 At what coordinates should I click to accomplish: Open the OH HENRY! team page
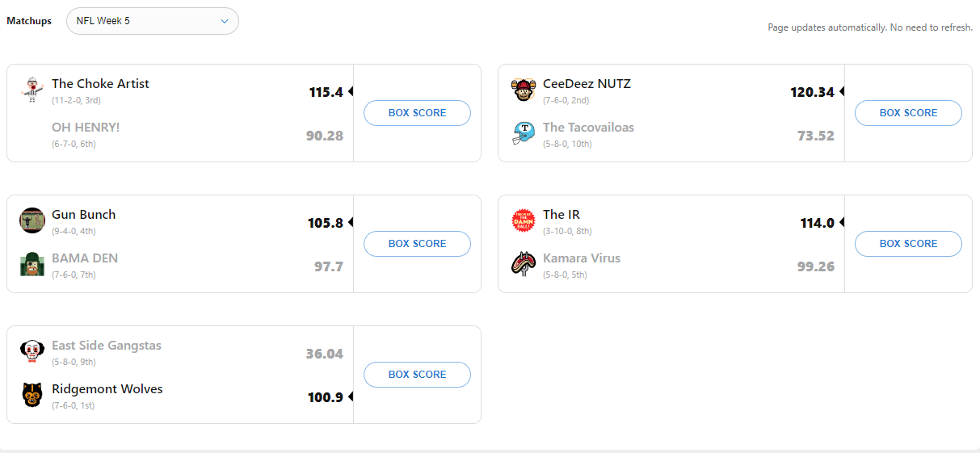(86, 128)
